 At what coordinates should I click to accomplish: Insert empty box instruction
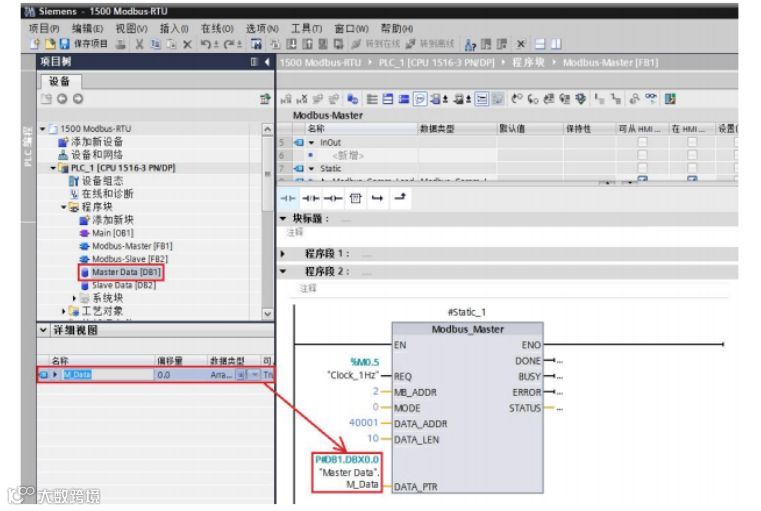356,198
